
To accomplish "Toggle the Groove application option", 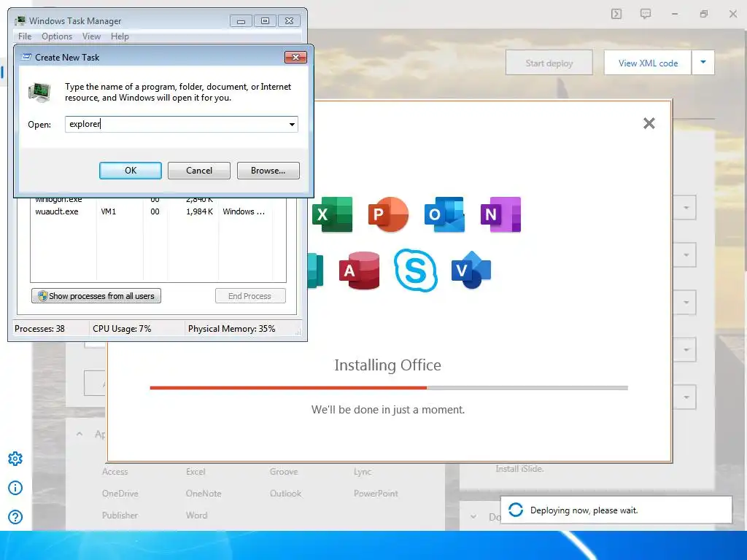I will point(284,472).
